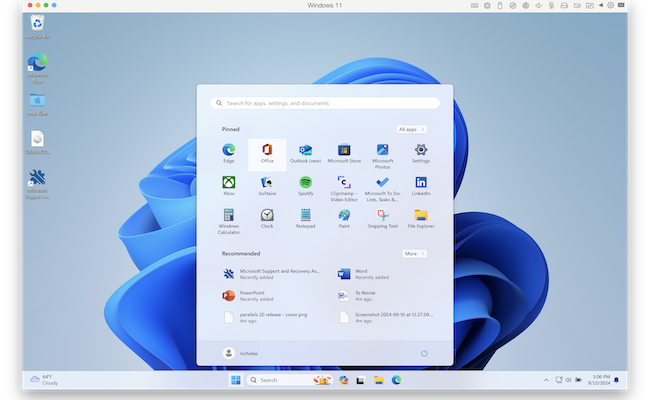The height and width of the screenshot is (400, 650).
Task: Launch the Office pinned app
Action: click(x=267, y=155)
